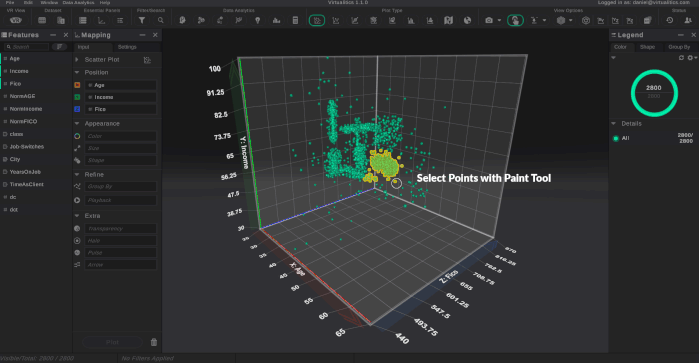Open the VR View headset icon
The width and height of the screenshot is (699, 363).
pos(16,20)
